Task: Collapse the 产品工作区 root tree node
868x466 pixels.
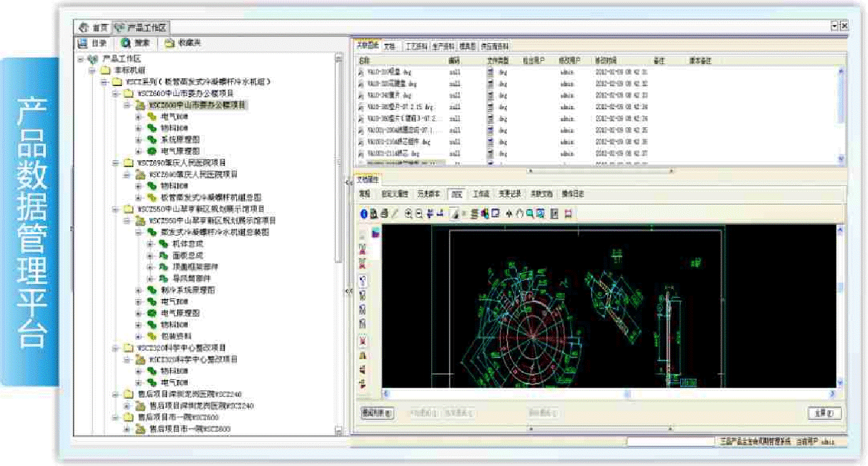Action: (x=80, y=58)
